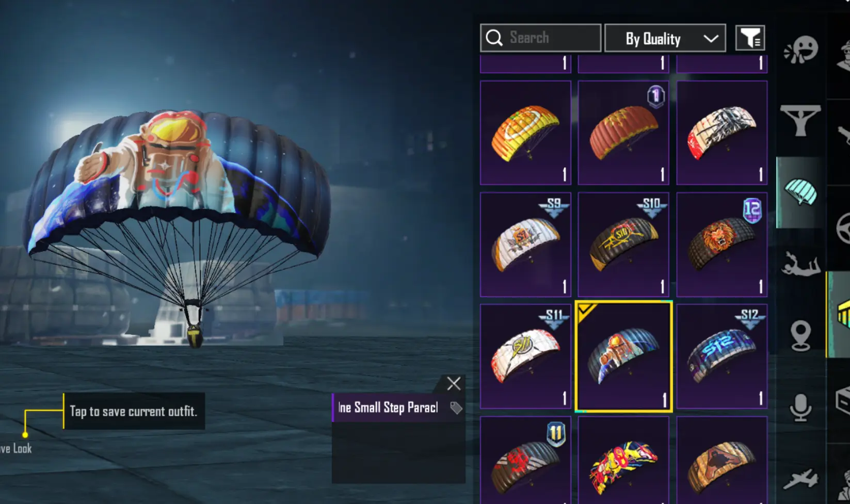Select the outfit shirt category icon
850x504 pixels.
[x=800, y=120]
